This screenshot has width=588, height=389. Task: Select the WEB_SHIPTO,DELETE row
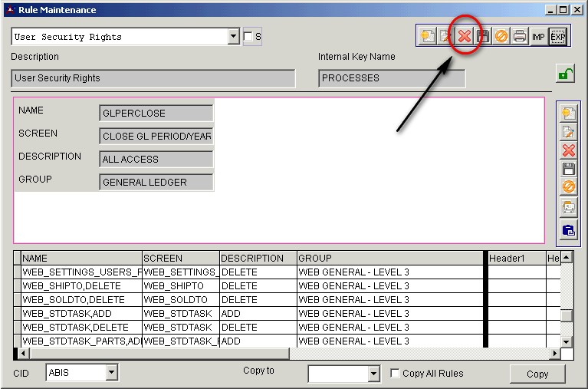pos(80,286)
